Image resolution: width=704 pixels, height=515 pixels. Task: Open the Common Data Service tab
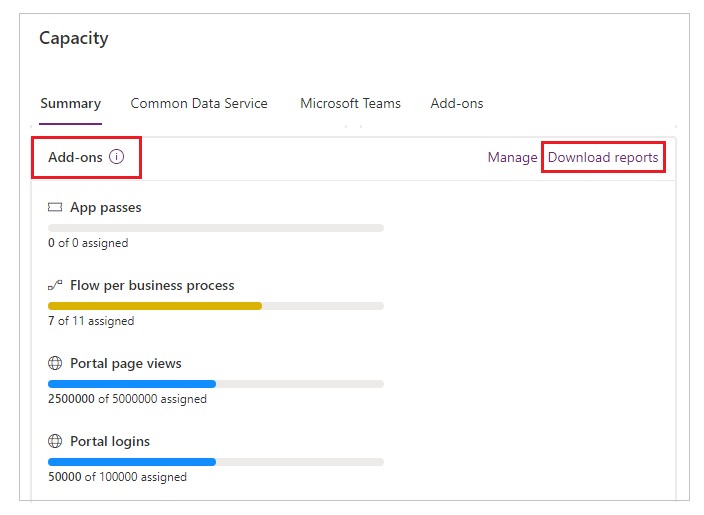click(199, 104)
